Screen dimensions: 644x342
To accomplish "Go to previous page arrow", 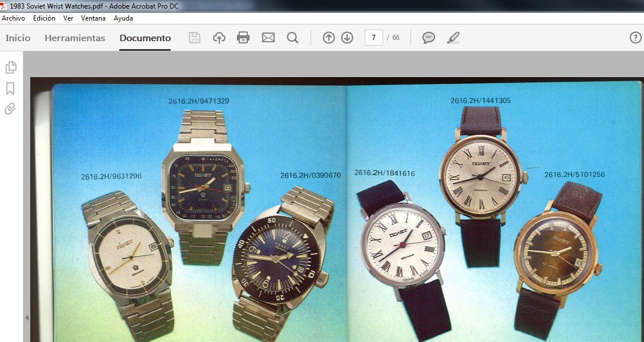I will pyautogui.click(x=329, y=38).
